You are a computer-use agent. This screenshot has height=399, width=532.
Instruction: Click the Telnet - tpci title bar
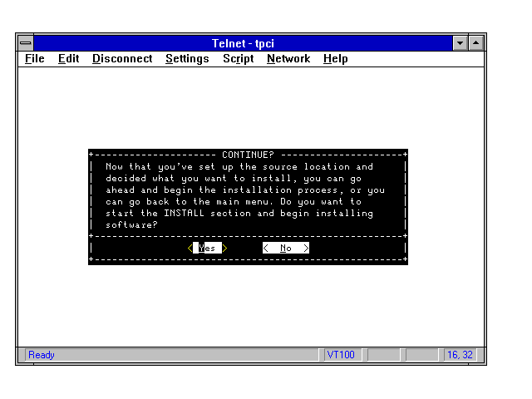[x=248, y=42]
